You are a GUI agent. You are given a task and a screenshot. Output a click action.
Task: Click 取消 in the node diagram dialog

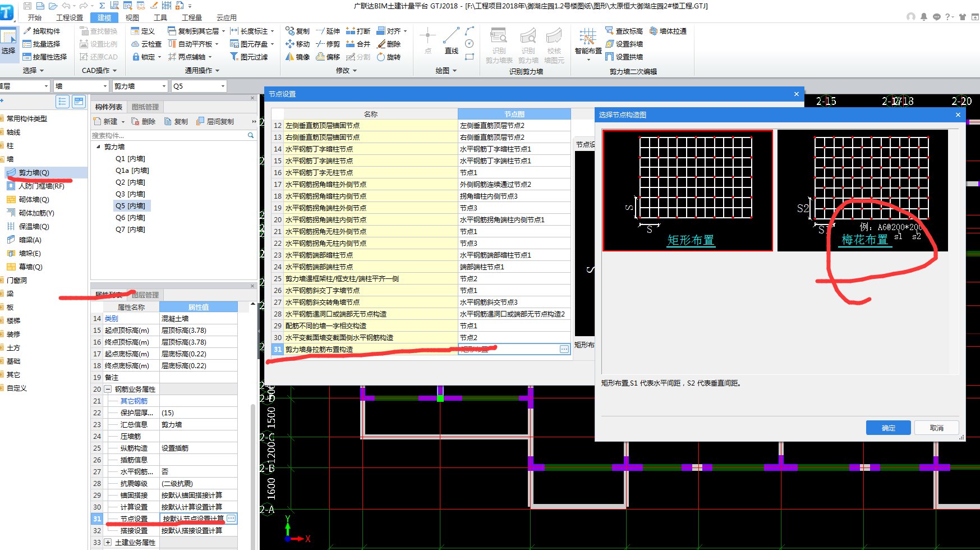pyautogui.click(x=936, y=428)
